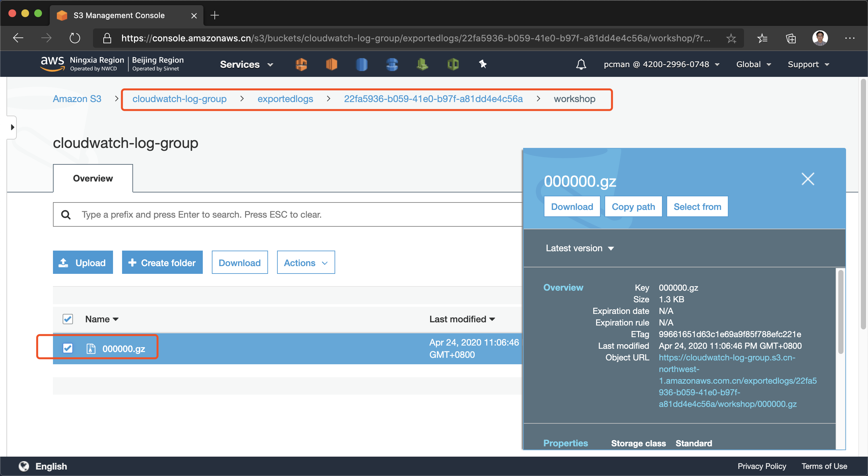Click the pin shortcuts icon in AWS nav
Screen dimensions: 868x476
(482, 64)
